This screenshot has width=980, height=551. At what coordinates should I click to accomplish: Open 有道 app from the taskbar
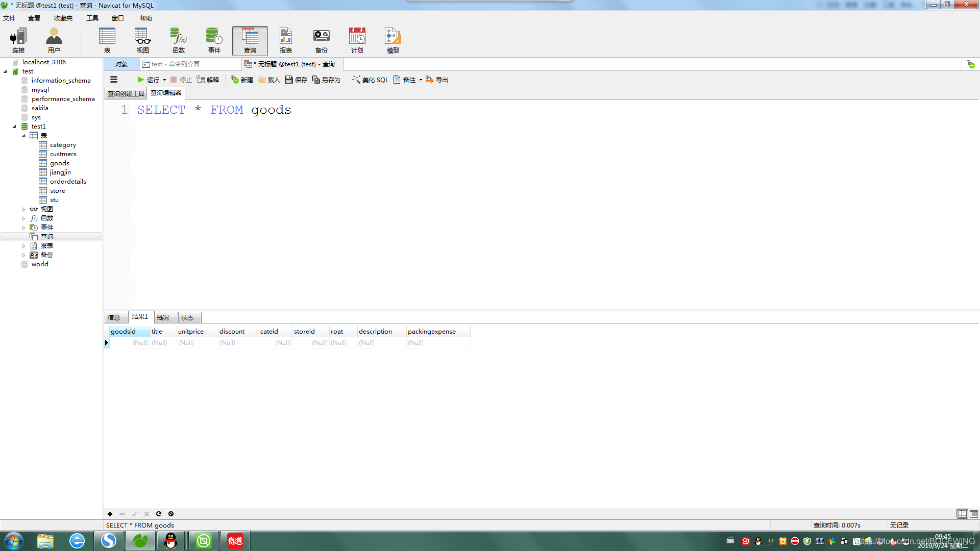click(x=235, y=541)
